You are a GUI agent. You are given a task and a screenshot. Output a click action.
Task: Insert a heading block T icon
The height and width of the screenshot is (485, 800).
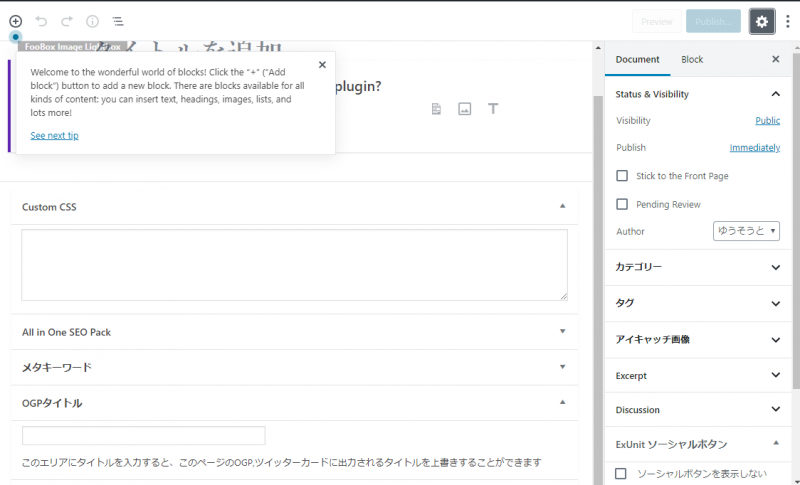click(493, 108)
